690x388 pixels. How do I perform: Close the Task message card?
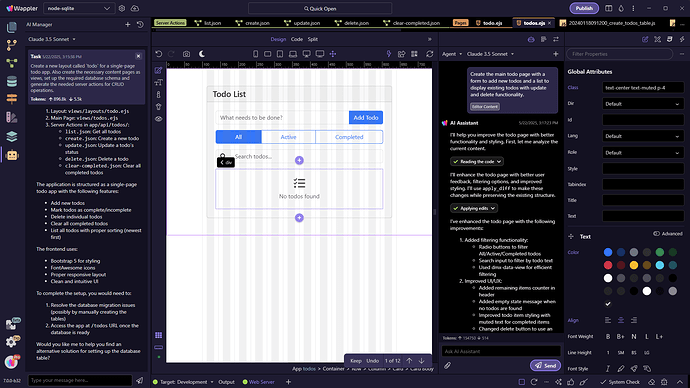138,56
